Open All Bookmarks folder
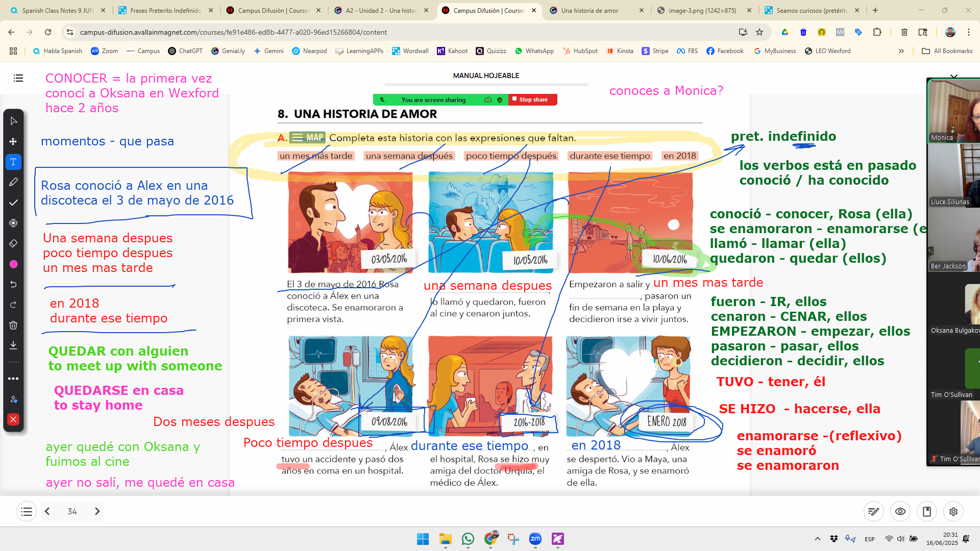This screenshot has width=980, height=551. click(947, 51)
